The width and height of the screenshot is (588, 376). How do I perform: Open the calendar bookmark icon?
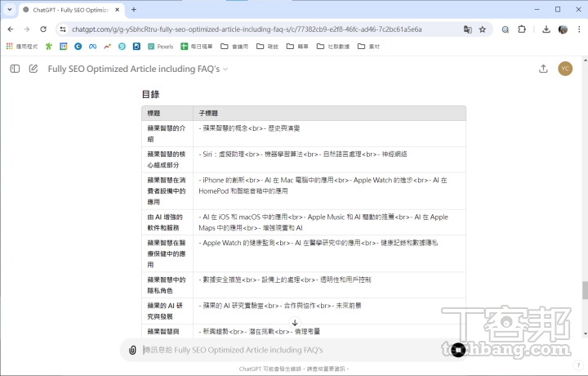tap(64, 46)
